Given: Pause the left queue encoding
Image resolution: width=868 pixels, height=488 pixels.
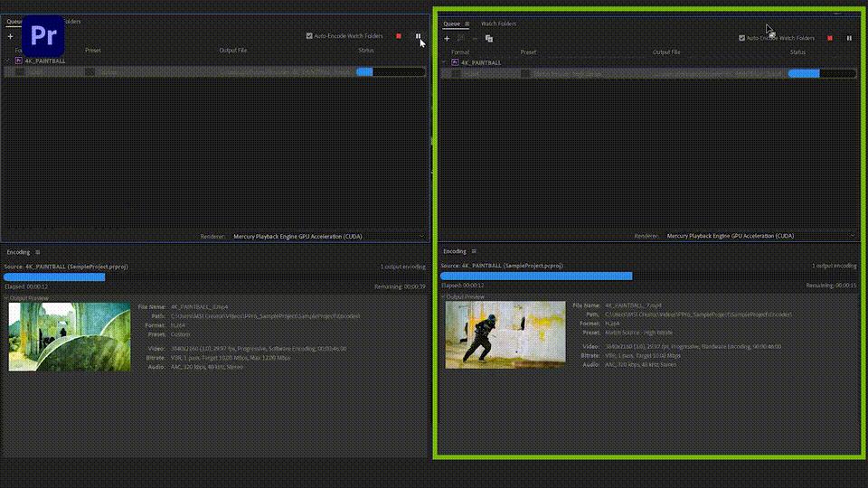Looking at the screenshot, I should tap(418, 36).
